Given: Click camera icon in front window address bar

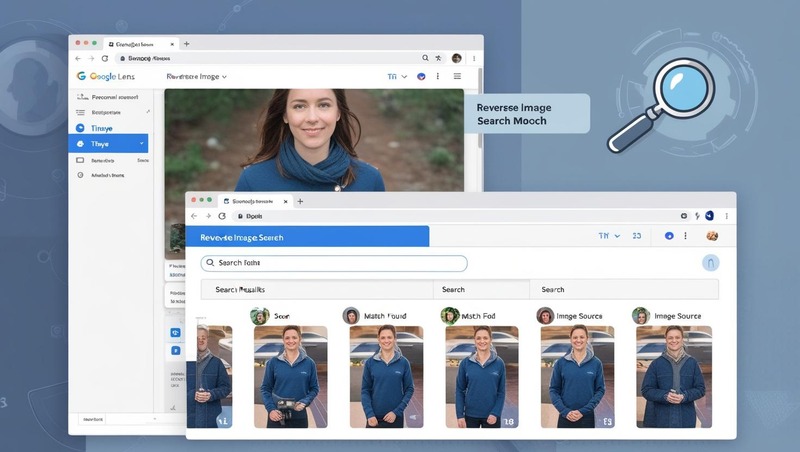Looking at the screenshot, I should [684, 216].
